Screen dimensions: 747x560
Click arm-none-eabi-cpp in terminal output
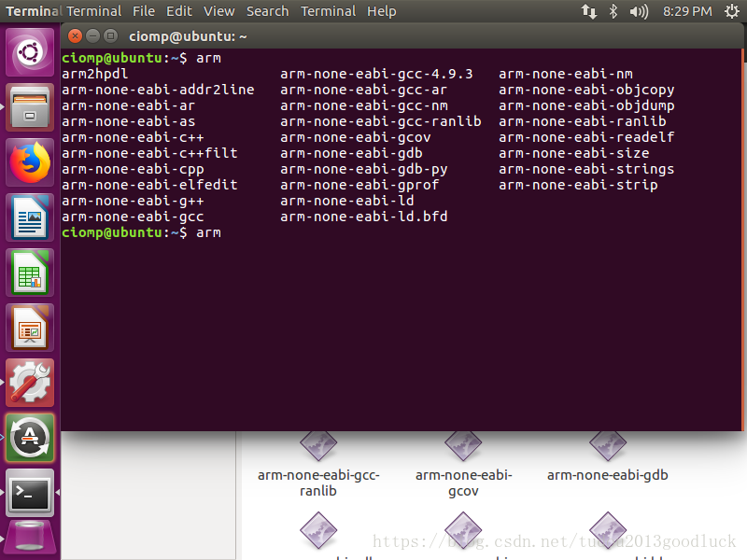point(133,169)
